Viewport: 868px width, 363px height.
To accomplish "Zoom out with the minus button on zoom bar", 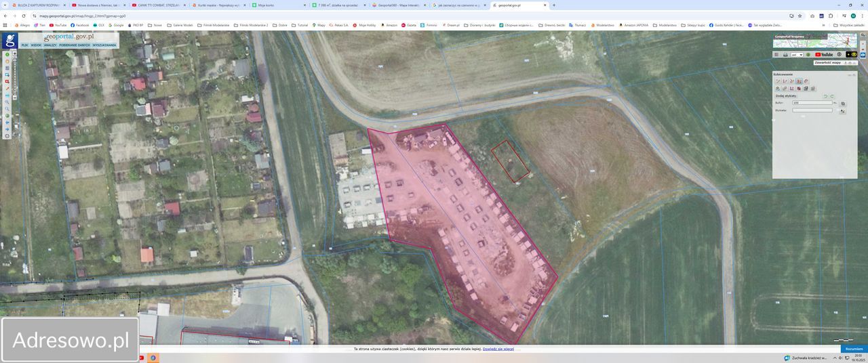I will [15, 98].
